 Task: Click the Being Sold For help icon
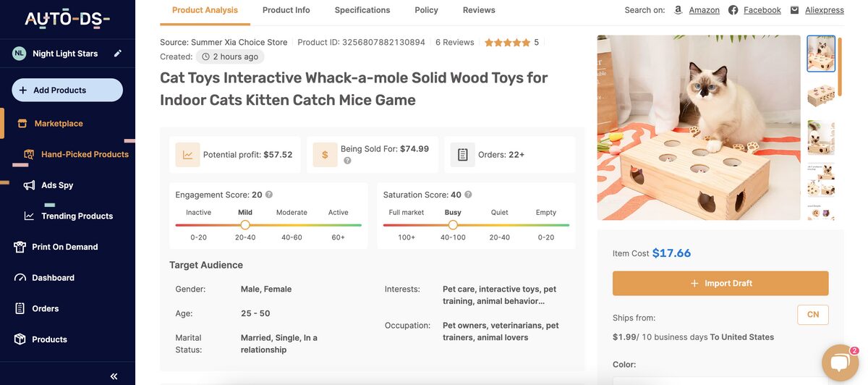click(x=347, y=161)
